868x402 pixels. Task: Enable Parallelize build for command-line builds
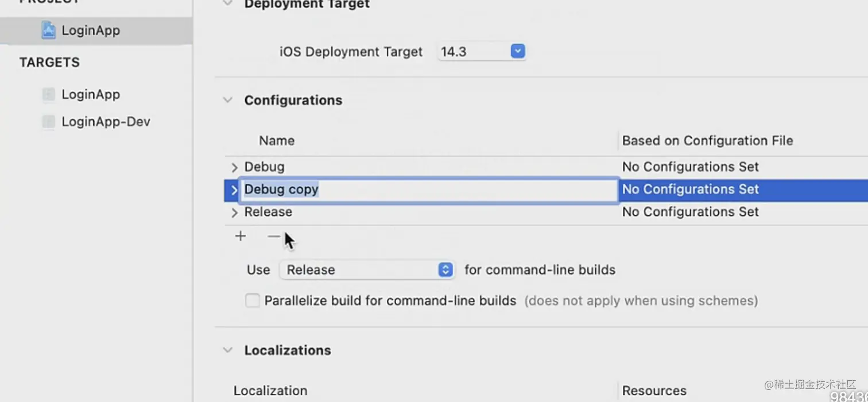[253, 301]
